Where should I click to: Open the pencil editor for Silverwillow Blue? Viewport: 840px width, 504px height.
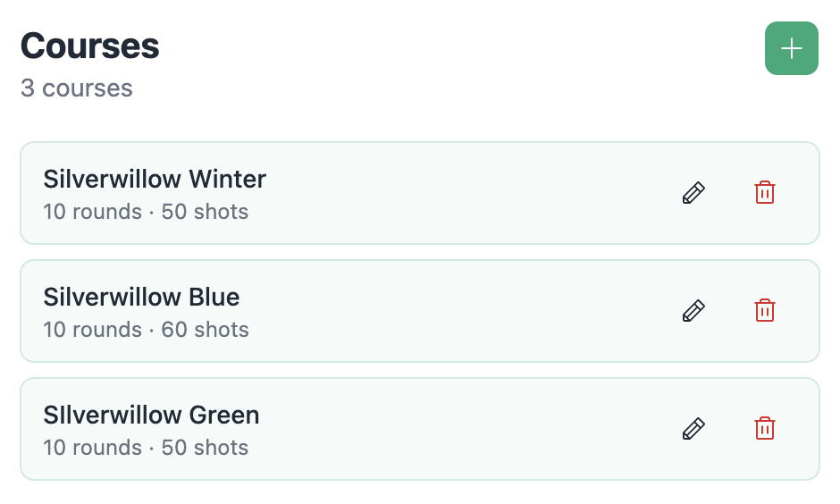(x=693, y=311)
